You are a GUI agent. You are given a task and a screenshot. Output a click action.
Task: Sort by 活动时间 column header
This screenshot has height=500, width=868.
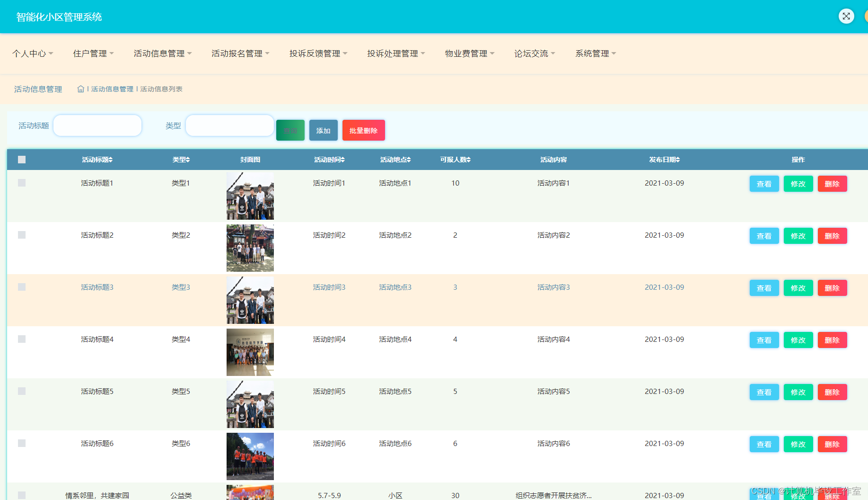point(330,160)
